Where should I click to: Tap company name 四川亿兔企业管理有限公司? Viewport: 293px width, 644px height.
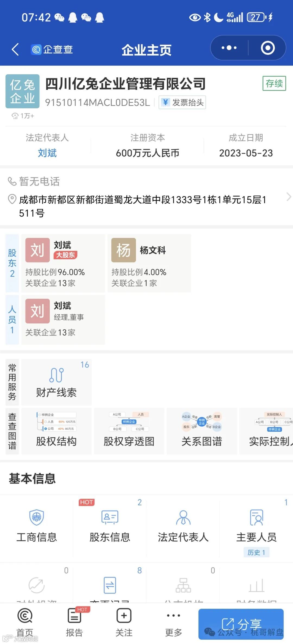pos(125,84)
